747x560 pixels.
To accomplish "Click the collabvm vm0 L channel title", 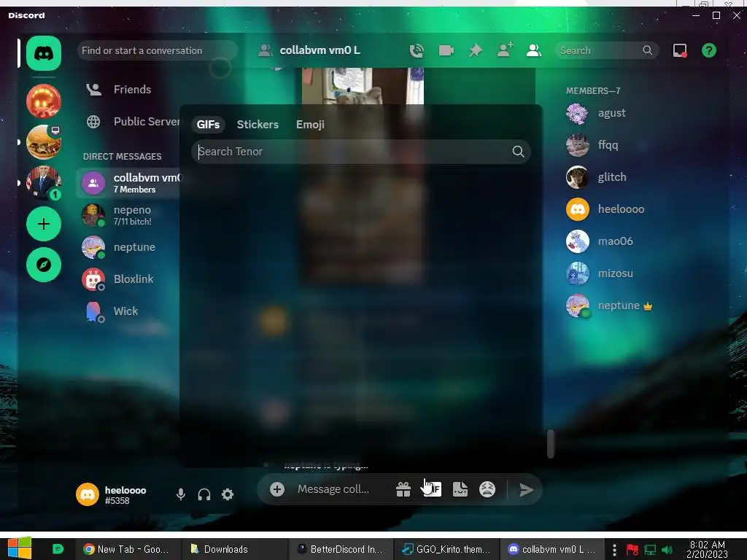I will pyautogui.click(x=320, y=50).
